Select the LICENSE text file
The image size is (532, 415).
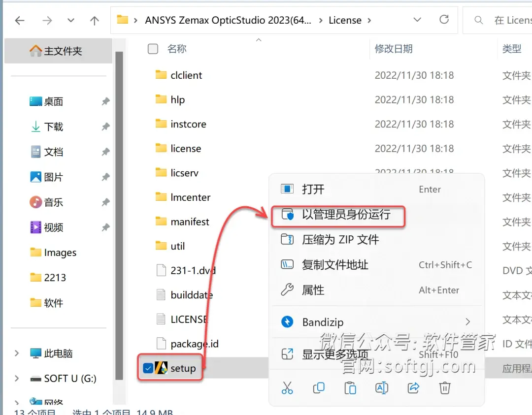189,319
